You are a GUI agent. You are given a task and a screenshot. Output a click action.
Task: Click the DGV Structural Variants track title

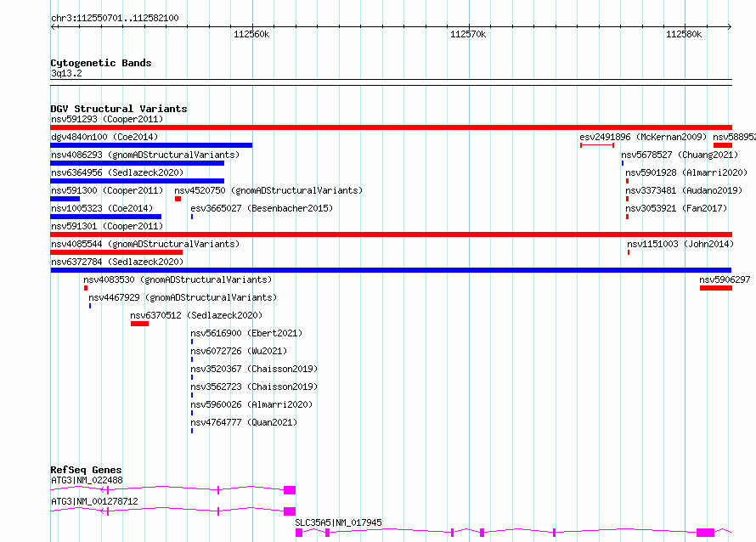pos(119,109)
